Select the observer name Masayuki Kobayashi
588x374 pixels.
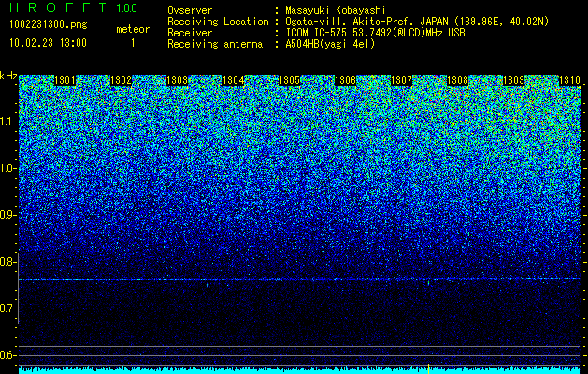point(335,10)
